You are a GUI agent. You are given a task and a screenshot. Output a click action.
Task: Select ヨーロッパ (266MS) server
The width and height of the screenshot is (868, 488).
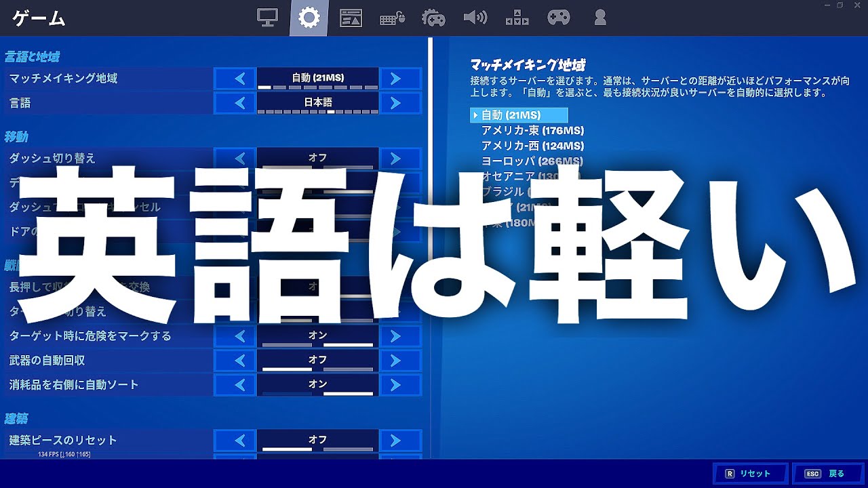point(532,161)
